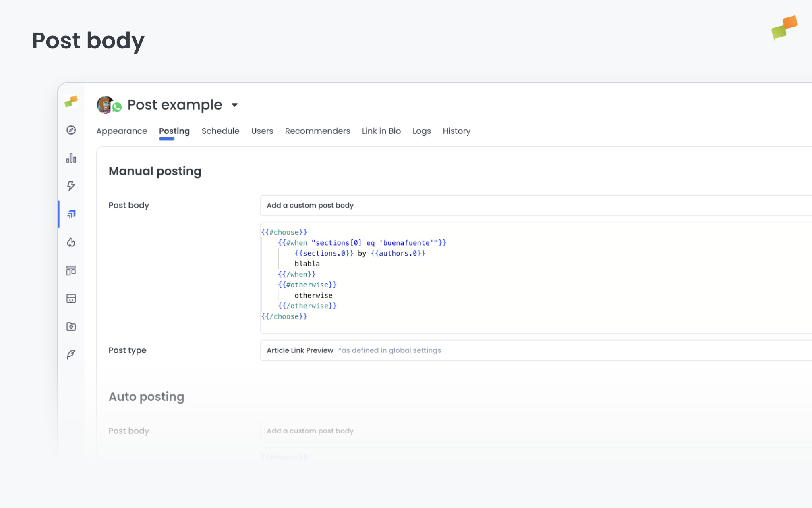Open the flame trending icon in sidebar

[71, 242]
